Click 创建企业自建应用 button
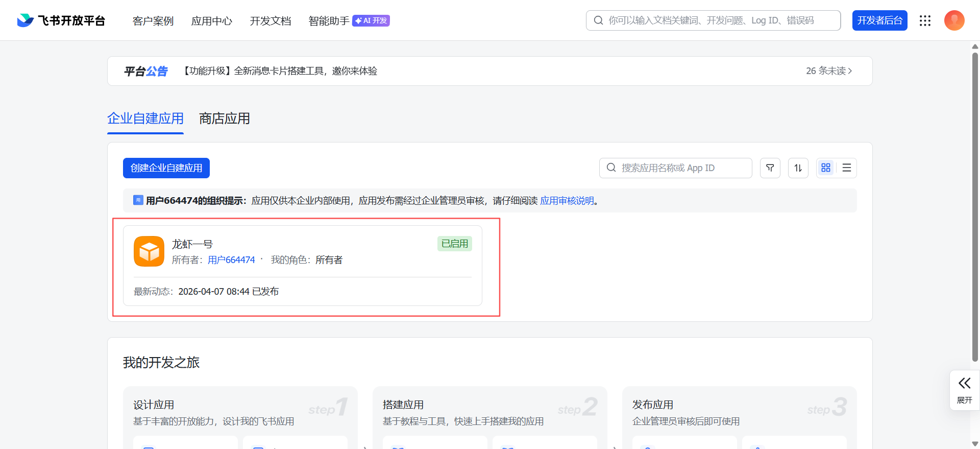The height and width of the screenshot is (449, 980). coord(166,168)
